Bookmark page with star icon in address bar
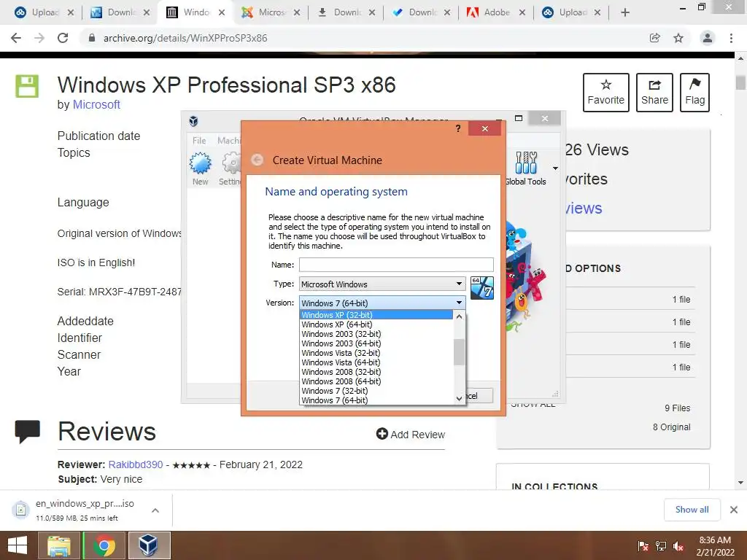Viewport: 747px width, 560px height. [678, 38]
